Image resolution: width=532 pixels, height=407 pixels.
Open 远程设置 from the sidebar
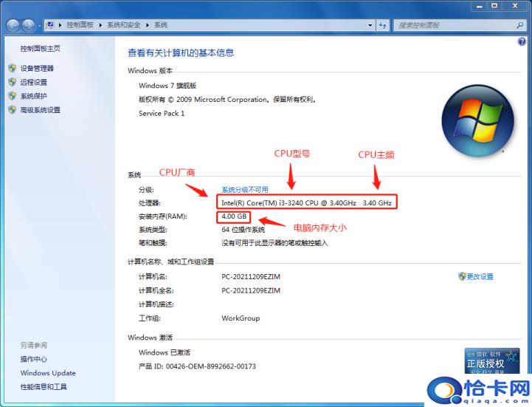click(34, 82)
